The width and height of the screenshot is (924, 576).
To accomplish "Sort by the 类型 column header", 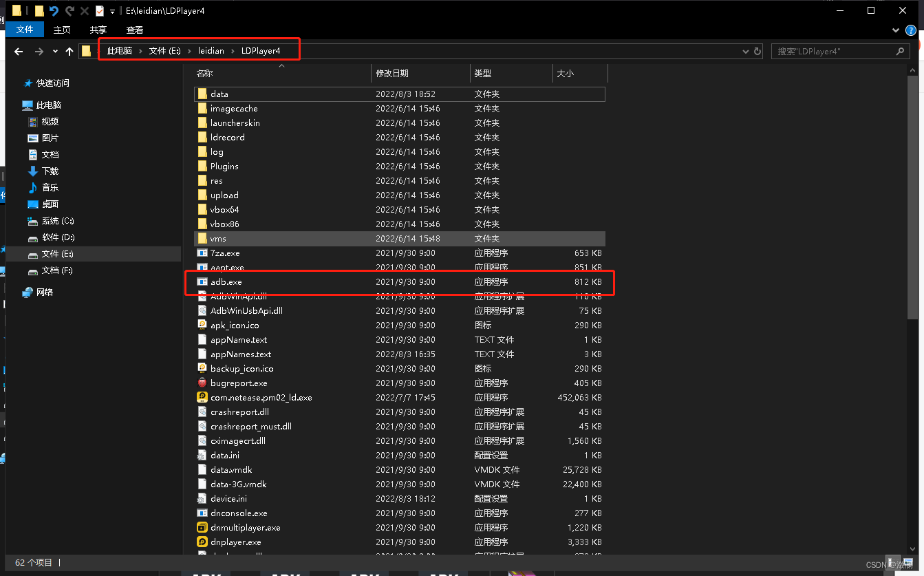I will [x=483, y=74].
